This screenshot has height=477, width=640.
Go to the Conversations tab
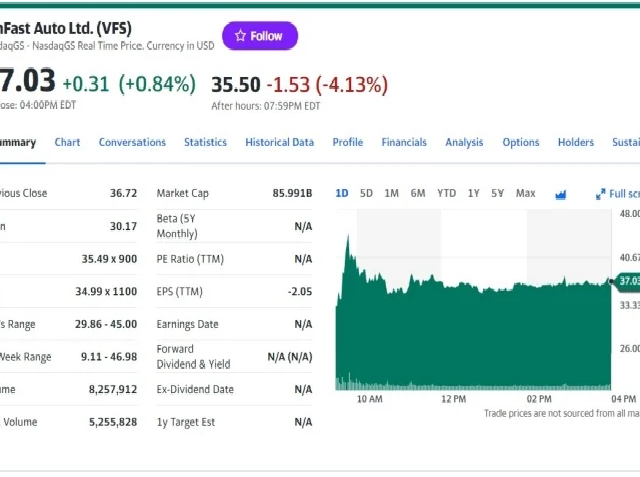click(x=132, y=142)
